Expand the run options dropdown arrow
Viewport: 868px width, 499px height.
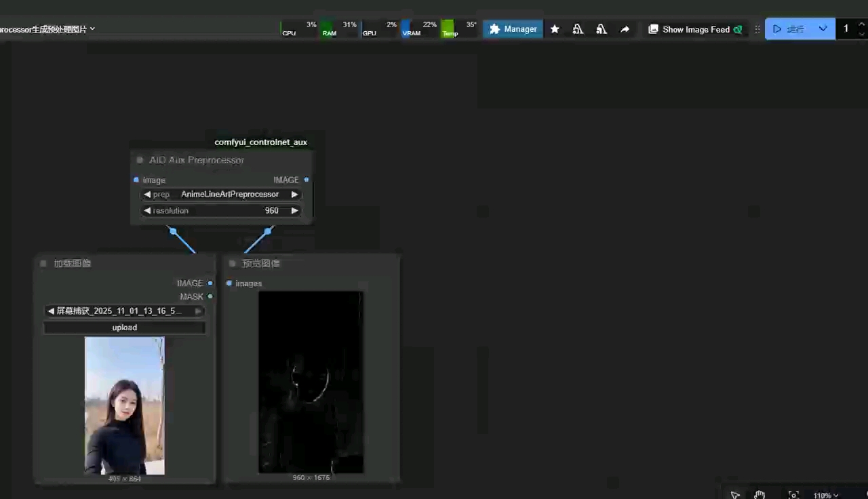823,28
